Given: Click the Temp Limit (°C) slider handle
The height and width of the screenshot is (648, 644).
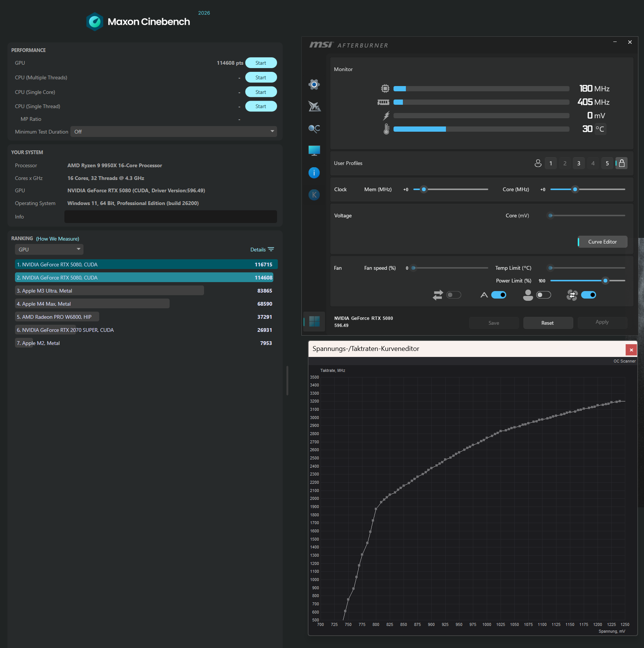Looking at the screenshot, I should click(x=550, y=268).
